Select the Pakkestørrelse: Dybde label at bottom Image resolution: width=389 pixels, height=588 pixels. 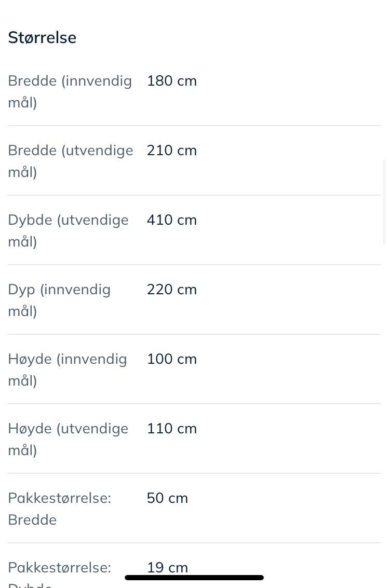[x=60, y=574]
